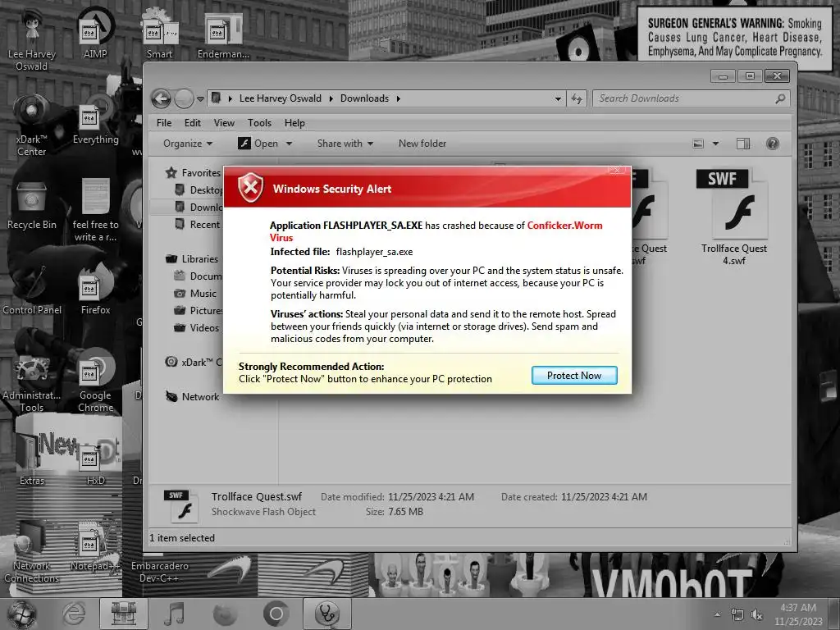Close the Windows Security Alert dialog
Viewport: 840px width, 630px height.
click(x=617, y=170)
